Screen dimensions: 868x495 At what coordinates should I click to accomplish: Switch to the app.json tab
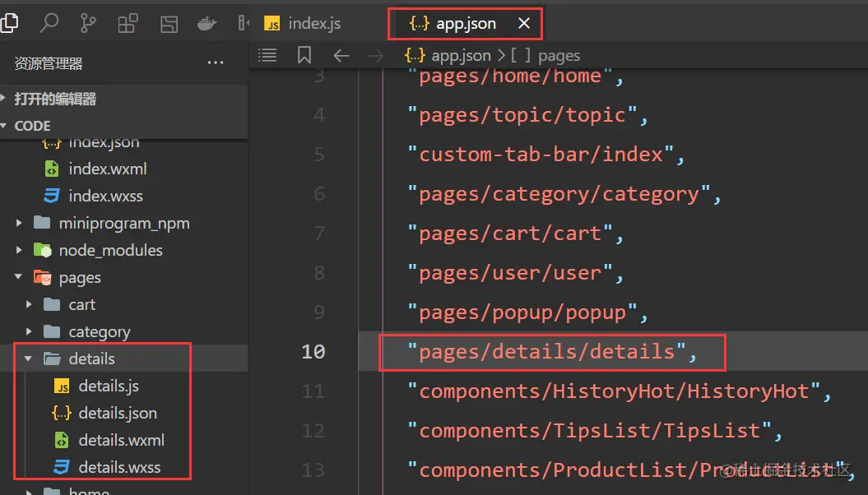point(466,23)
